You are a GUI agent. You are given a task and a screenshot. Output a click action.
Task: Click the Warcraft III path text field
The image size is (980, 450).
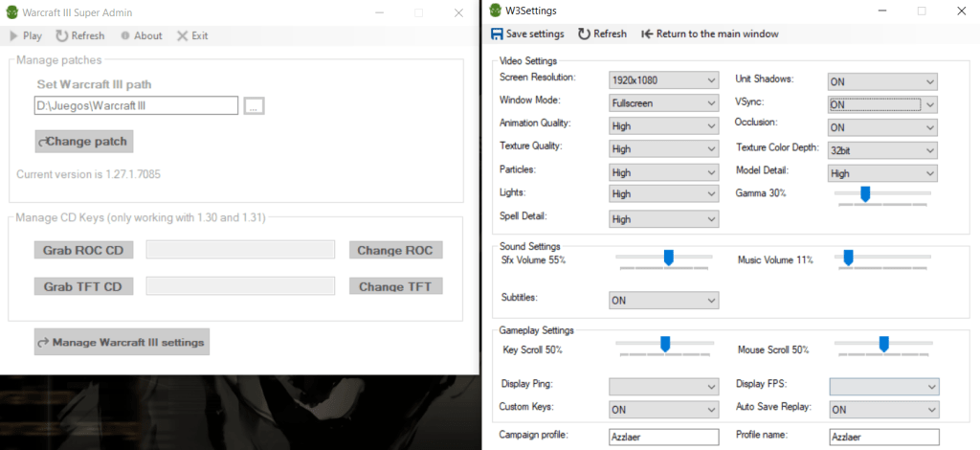(x=136, y=105)
